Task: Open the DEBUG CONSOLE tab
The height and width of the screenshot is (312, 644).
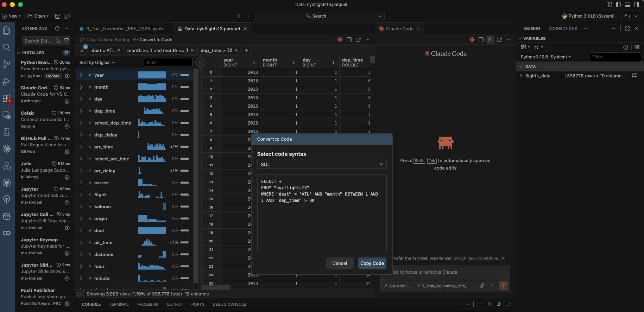Action: tap(229, 304)
